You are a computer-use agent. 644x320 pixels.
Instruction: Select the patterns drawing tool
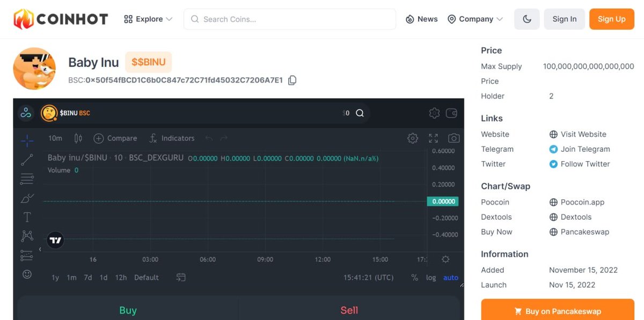coord(27,236)
